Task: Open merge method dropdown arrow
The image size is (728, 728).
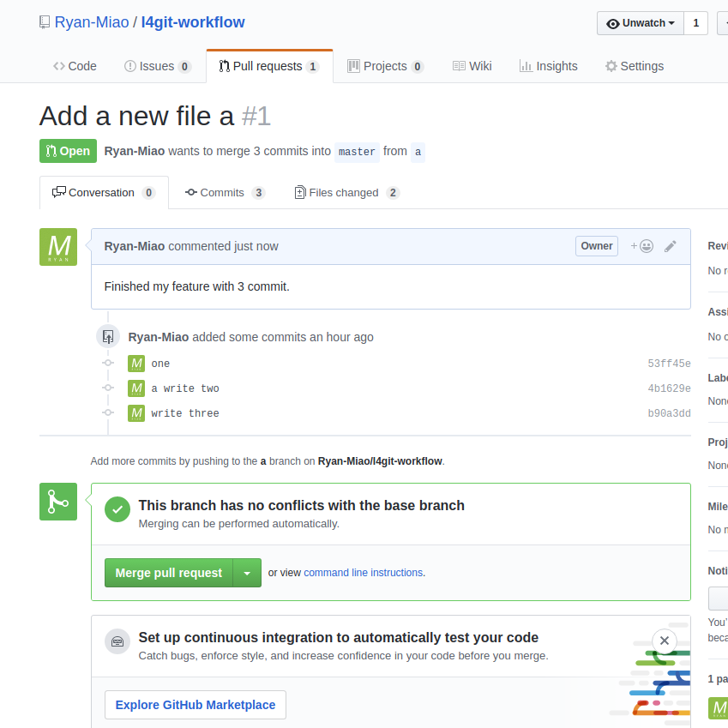Action: tap(247, 573)
